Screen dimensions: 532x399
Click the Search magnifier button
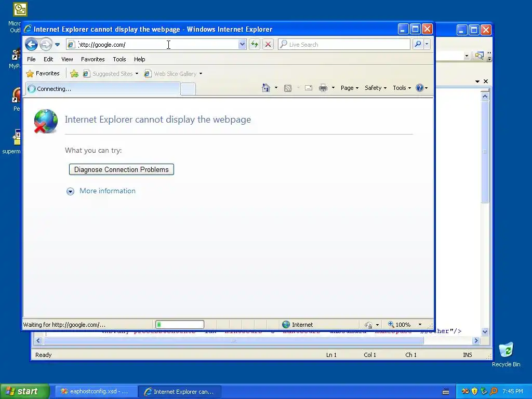pyautogui.click(x=418, y=45)
